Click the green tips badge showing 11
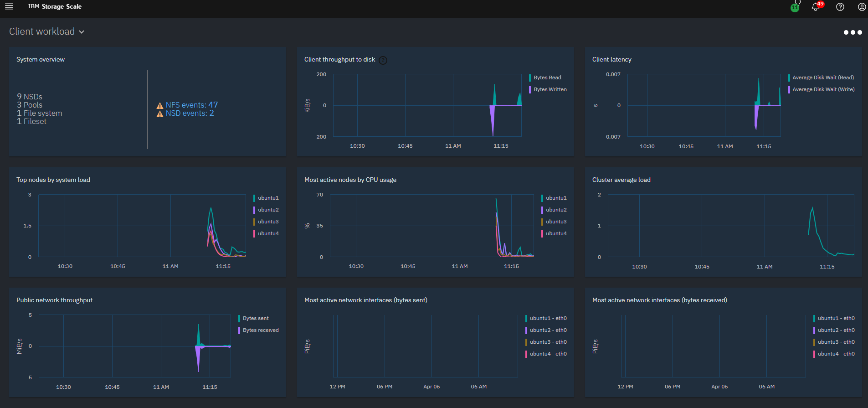 click(795, 8)
